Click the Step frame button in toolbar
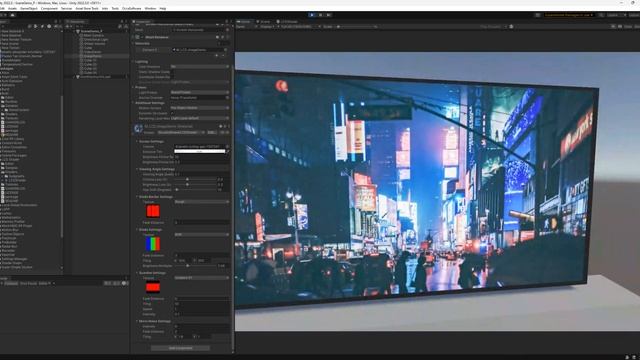 pyautogui.click(x=329, y=15)
